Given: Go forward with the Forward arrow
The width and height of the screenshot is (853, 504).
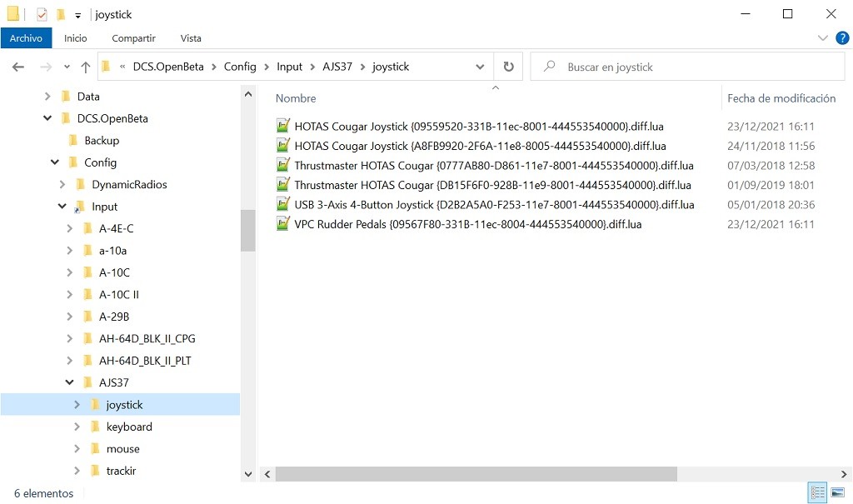Looking at the screenshot, I should [47, 67].
